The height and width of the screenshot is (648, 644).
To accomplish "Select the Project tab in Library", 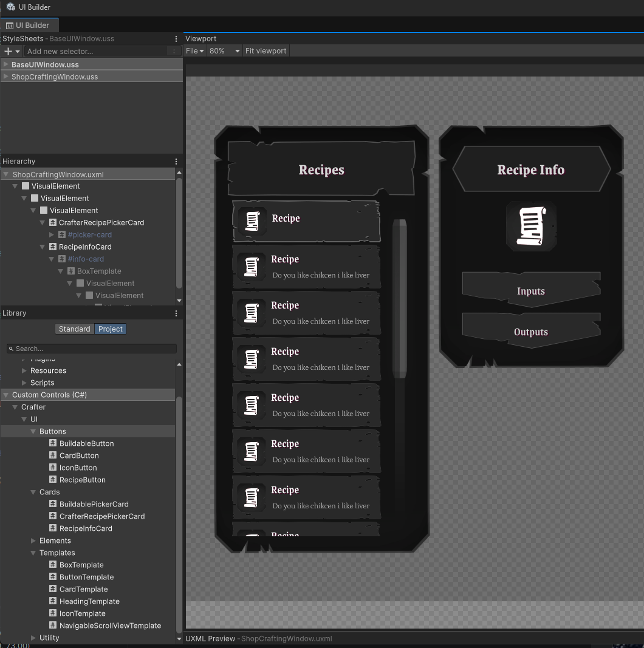I will (x=110, y=329).
